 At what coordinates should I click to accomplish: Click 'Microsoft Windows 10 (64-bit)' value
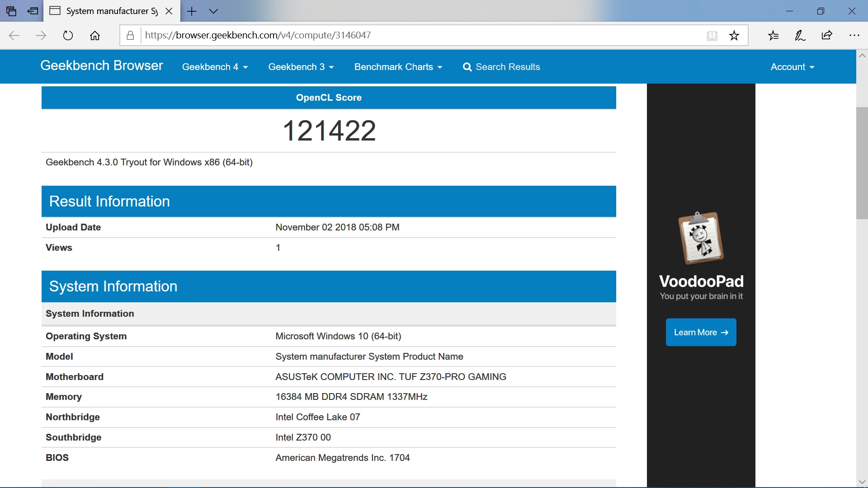[x=338, y=336]
